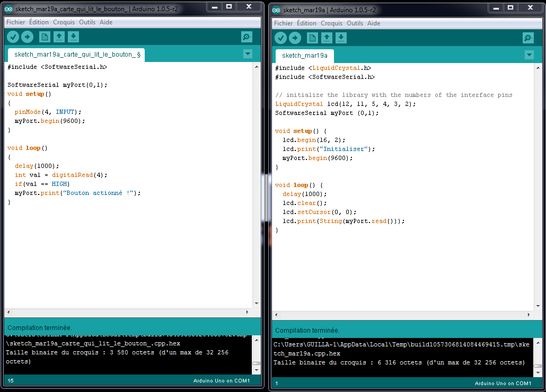Image resolution: width=546 pixels, height=392 pixels.
Task: Click "6 316 octets" console output in right window
Action: click(400, 362)
